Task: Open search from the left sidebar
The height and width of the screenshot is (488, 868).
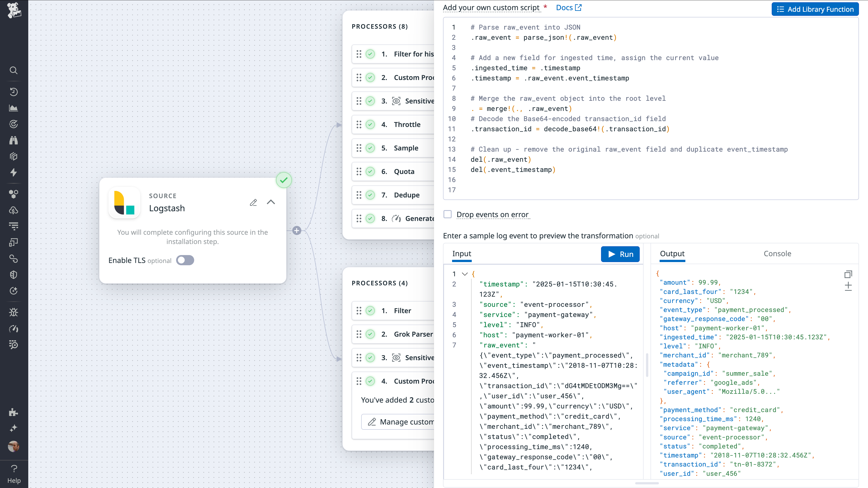Action: pyautogui.click(x=14, y=70)
